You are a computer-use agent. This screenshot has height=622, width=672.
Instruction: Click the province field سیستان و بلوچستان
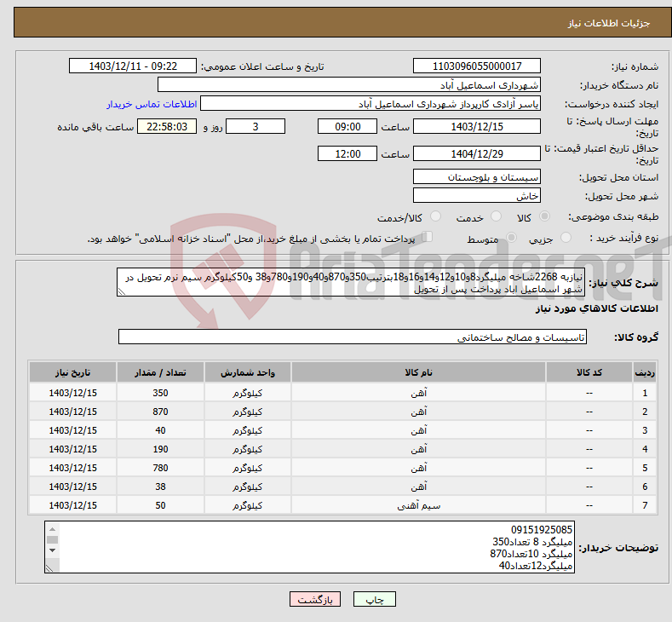tap(477, 176)
